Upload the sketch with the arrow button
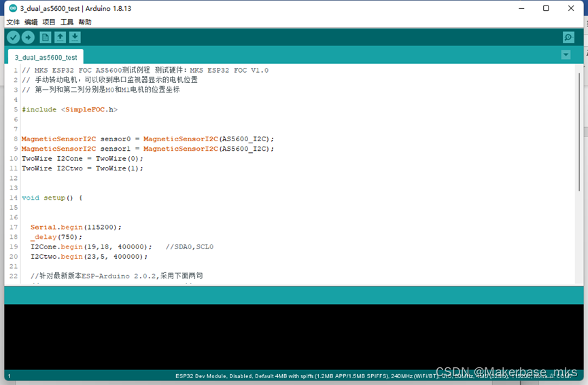Viewport: 588px width, 385px height. tap(28, 37)
